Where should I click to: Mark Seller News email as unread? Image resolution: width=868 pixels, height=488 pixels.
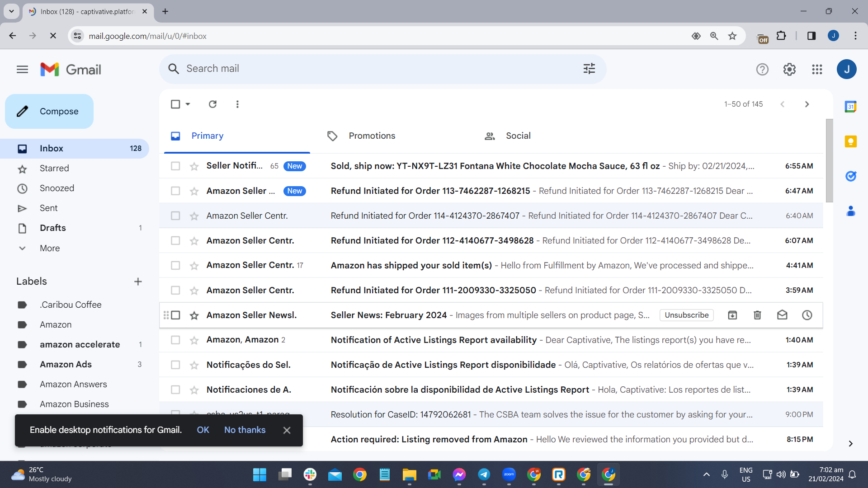[782, 315]
